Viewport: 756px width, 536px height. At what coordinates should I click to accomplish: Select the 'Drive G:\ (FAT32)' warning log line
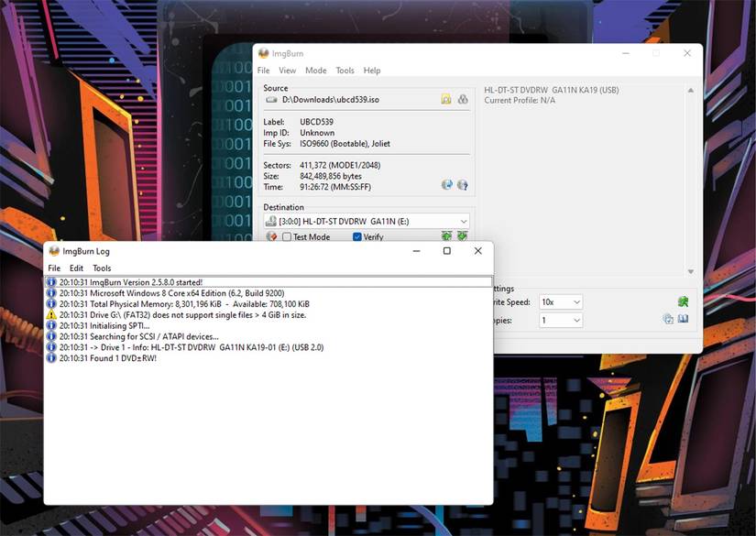tap(268, 315)
